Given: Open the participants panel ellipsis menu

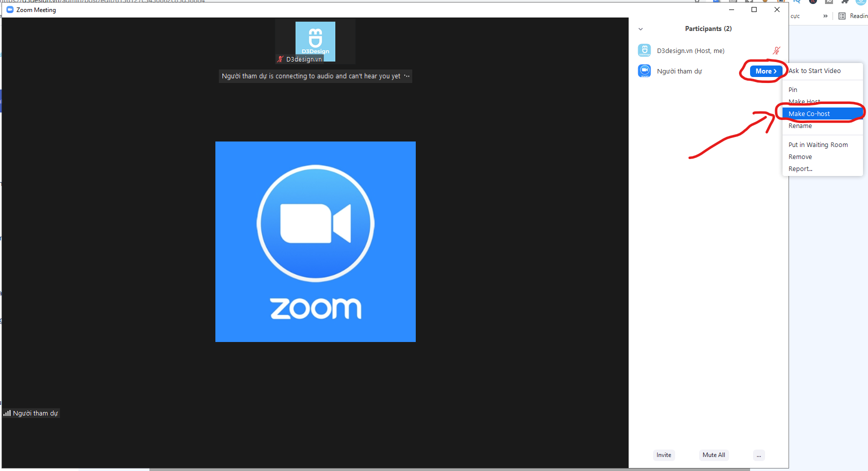Looking at the screenshot, I should pos(759,455).
